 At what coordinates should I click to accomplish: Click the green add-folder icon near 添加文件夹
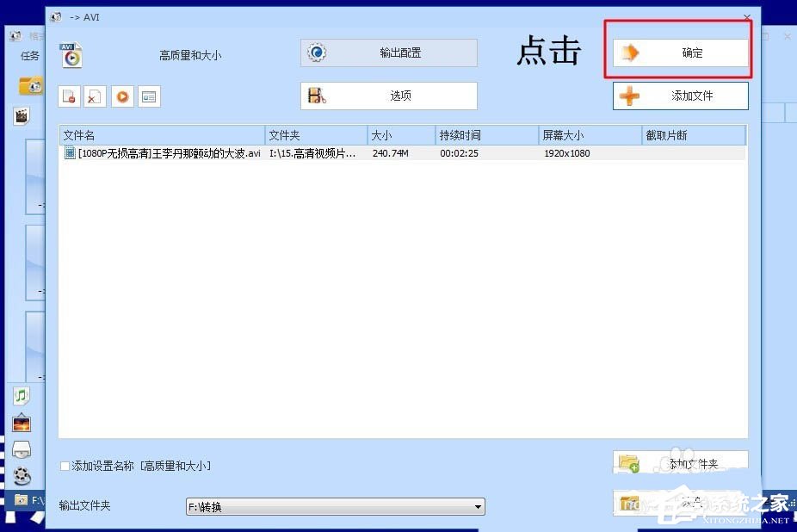[629, 462]
